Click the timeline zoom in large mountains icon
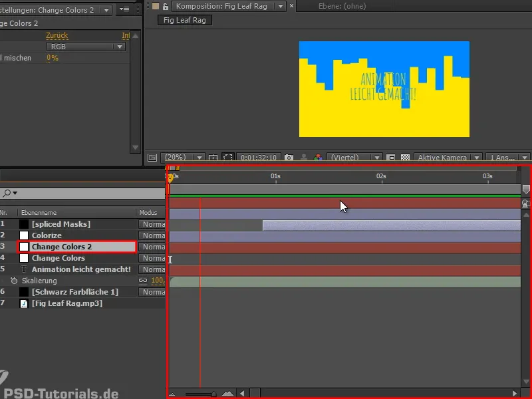The image size is (532, 399). [227, 394]
